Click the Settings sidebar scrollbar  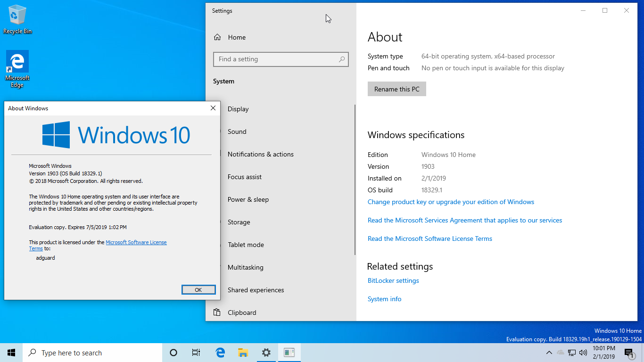click(355, 179)
